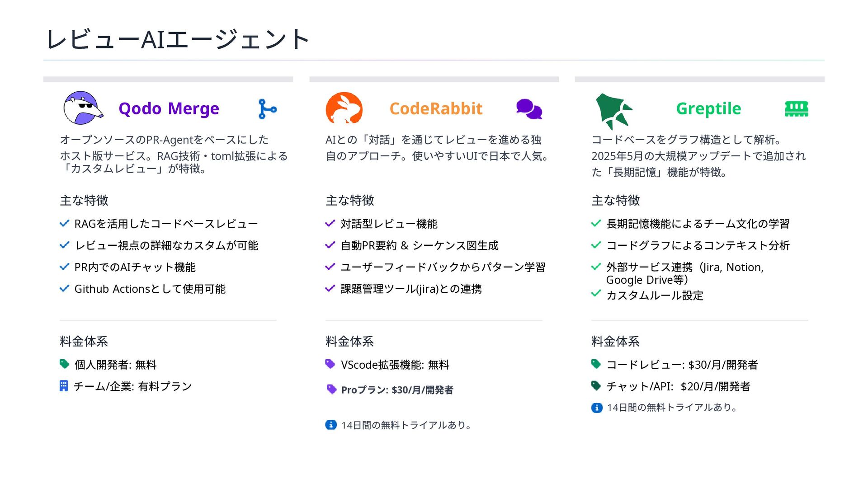Click the checkmark beside カスタムルール設定
The height and width of the screenshot is (488, 868).
pyautogui.click(x=596, y=293)
